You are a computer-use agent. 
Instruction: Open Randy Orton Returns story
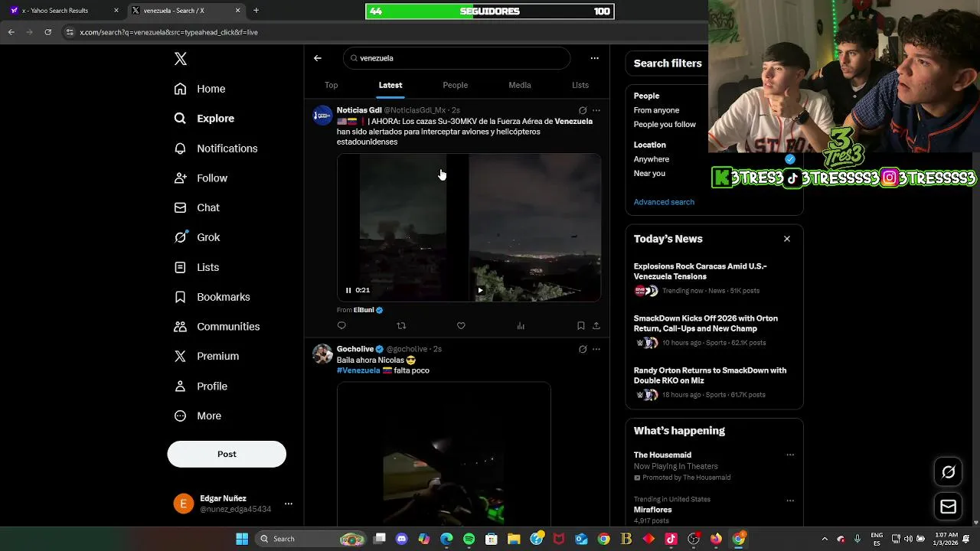[x=710, y=376]
